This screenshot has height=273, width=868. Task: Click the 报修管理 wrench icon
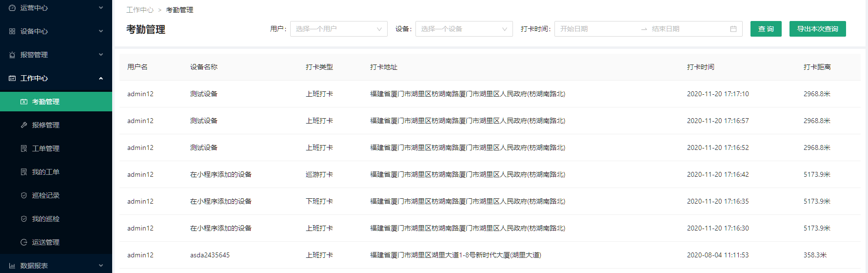(24, 125)
